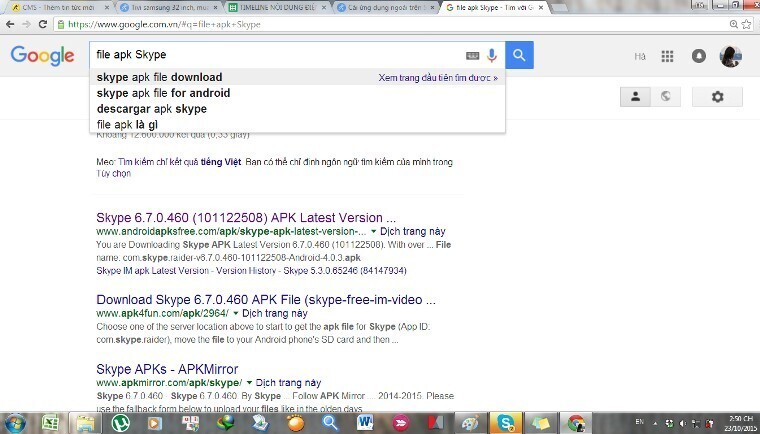This screenshot has height=434, width=760.
Task: Click browser forward arrow
Action: click(26, 24)
